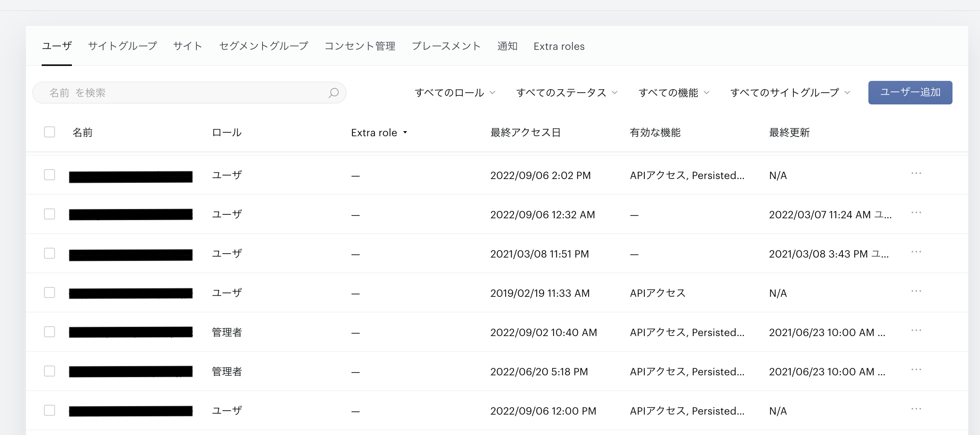Toggle the select-all checkbox in the header

pos(50,132)
